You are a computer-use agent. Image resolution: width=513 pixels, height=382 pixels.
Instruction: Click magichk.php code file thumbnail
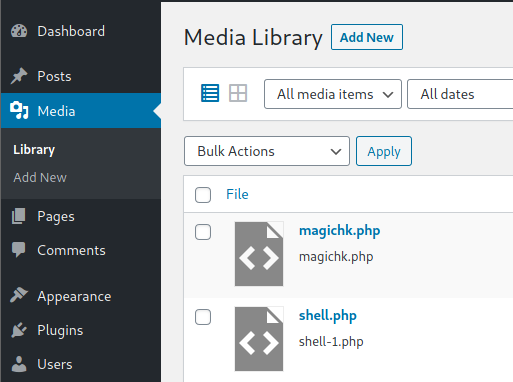coord(259,254)
